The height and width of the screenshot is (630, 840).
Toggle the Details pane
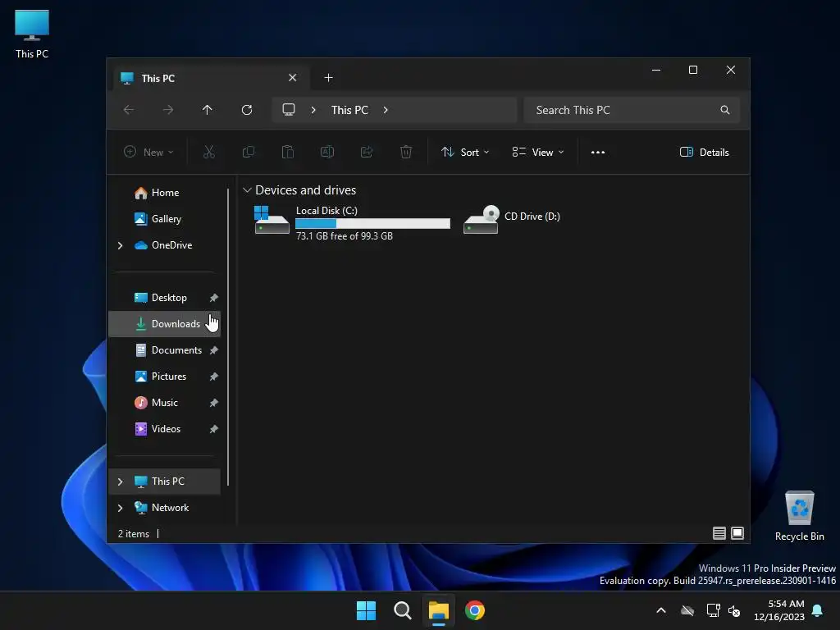(705, 152)
